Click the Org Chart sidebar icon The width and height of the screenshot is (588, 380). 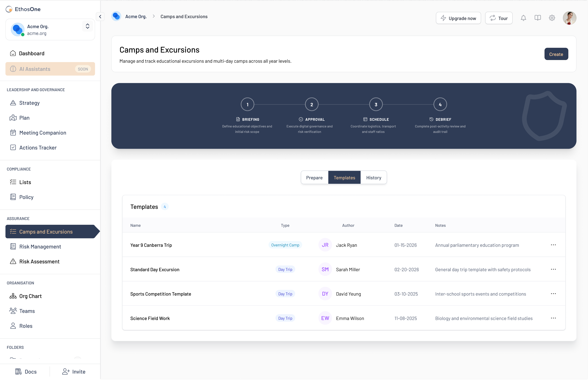tap(13, 296)
